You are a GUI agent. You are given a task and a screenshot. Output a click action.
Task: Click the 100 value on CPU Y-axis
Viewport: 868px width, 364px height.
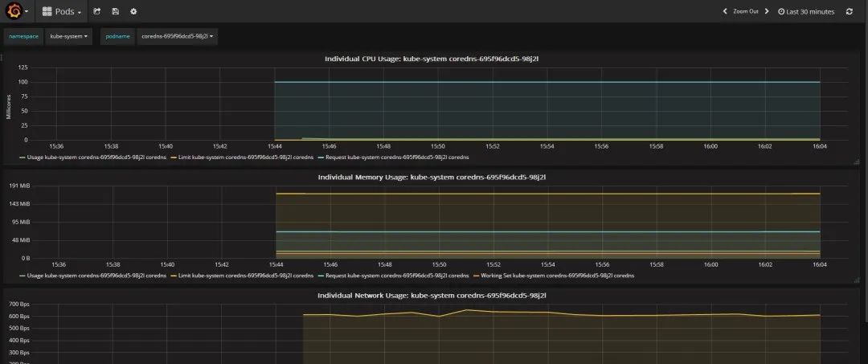tap(23, 82)
